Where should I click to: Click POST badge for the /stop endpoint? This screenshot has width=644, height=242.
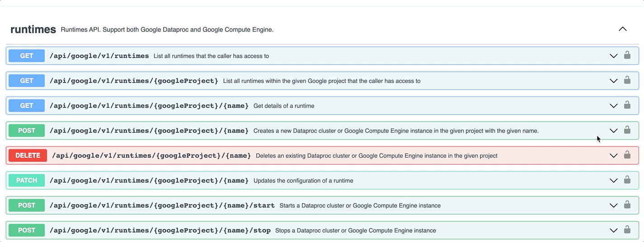[27, 230]
